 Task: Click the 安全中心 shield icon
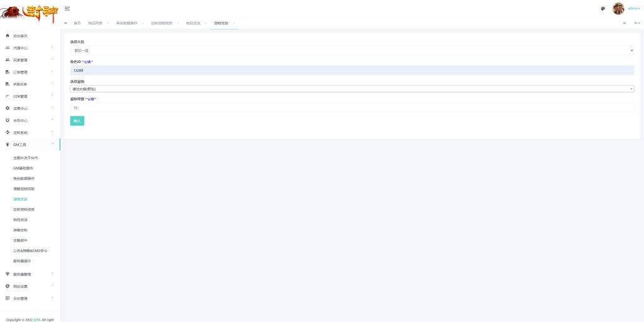click(x=8, y=120)
